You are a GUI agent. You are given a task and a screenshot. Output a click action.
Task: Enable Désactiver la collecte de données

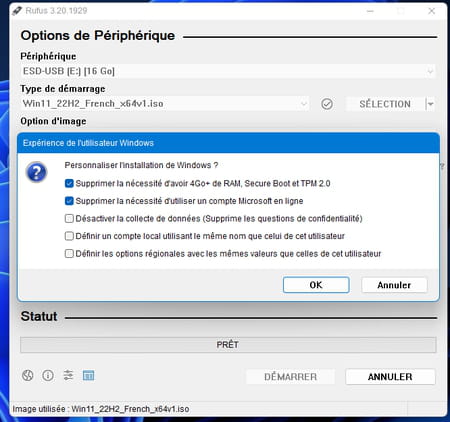69,219
